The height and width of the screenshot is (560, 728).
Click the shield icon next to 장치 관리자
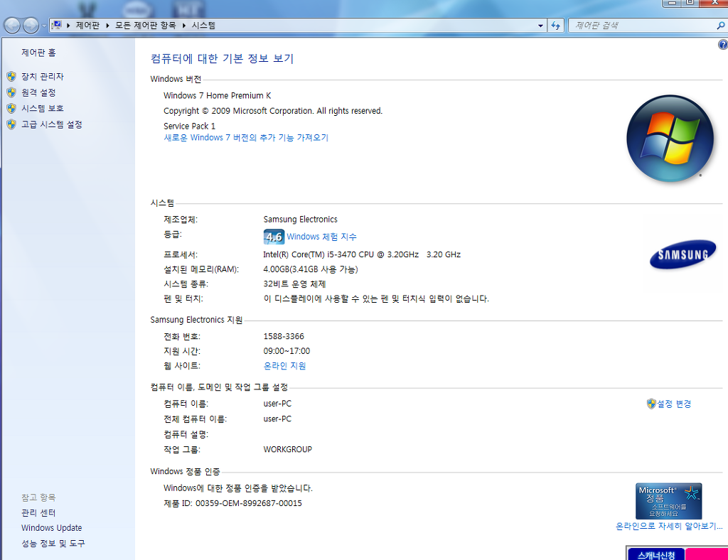tap(11, 77)
